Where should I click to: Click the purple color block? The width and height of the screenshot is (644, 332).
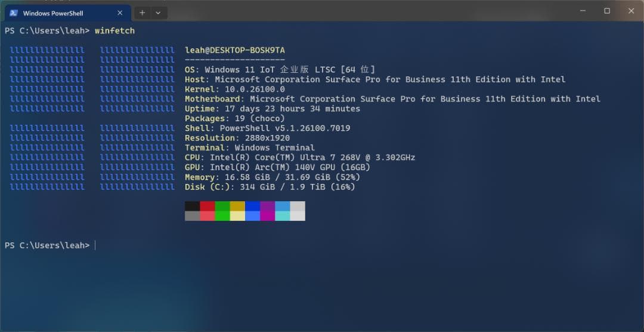[x=267, y=206]
